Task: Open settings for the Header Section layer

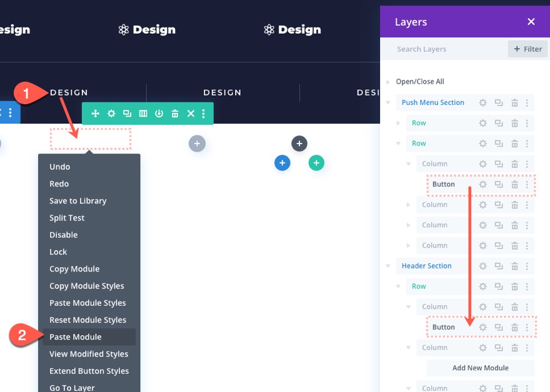Action: [483, 266]
